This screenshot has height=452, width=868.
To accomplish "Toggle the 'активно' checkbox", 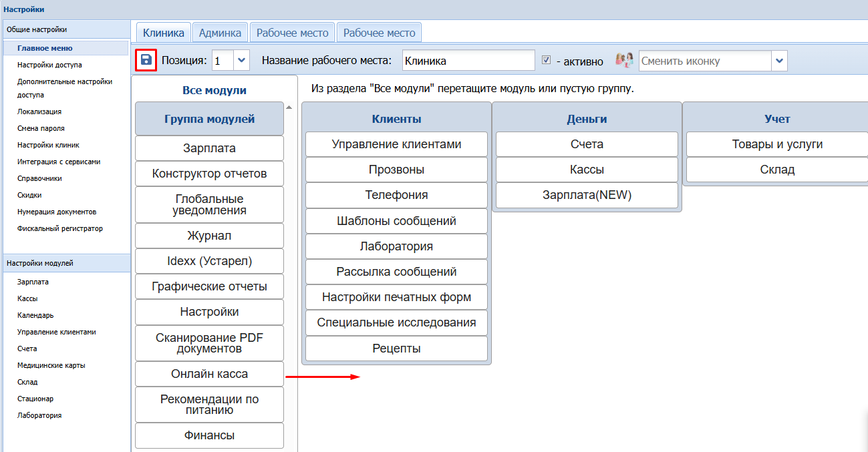I will click(547, 60).
